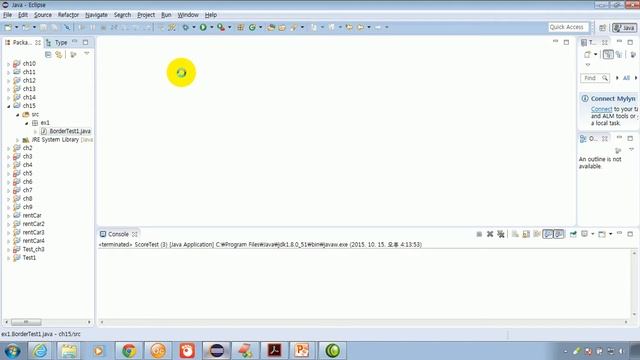Collapse the ex1 package node

(27, 123)
